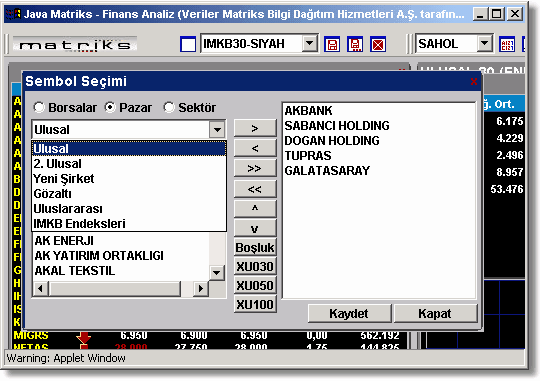This screenshot has width=540, height=381.
Task: Choose Ulusal in the dropdown list
Action: click(x=129, y=148)
